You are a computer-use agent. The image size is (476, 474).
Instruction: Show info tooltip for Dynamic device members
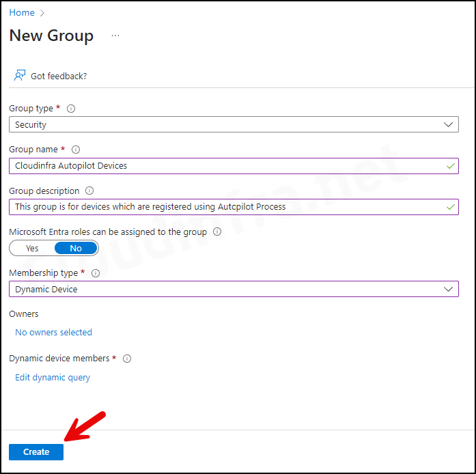point(127,359)
